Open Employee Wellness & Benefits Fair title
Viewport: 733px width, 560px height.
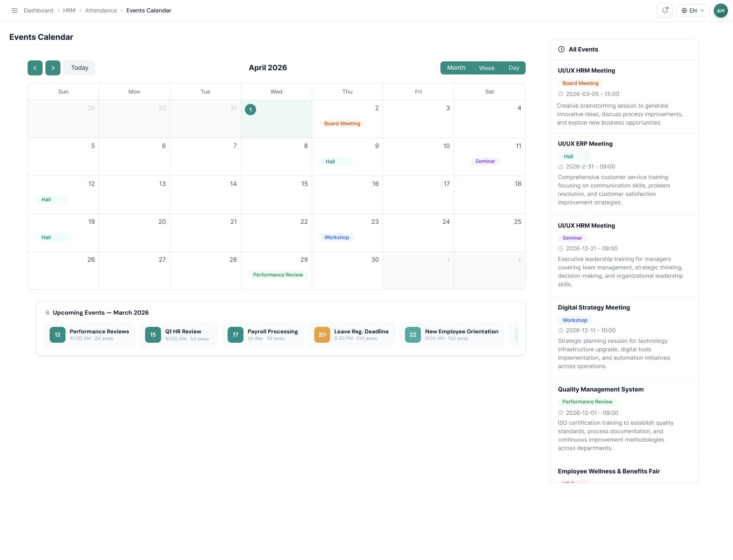[x=609, y=472]
